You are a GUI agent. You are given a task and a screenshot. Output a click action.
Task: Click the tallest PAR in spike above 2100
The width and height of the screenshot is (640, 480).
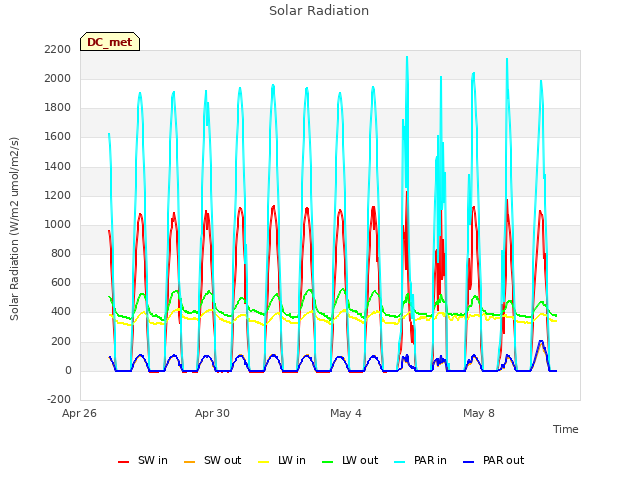pyautogui.click(x=407, y=58)
